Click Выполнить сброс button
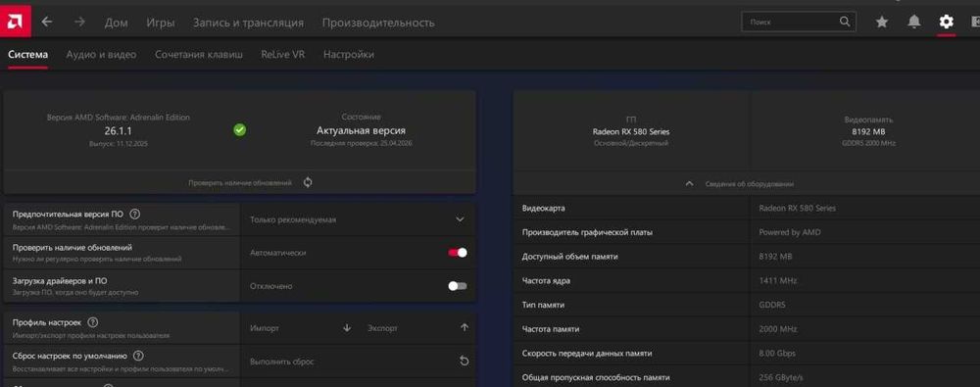 pyautogui.click(x=282, y=362)
